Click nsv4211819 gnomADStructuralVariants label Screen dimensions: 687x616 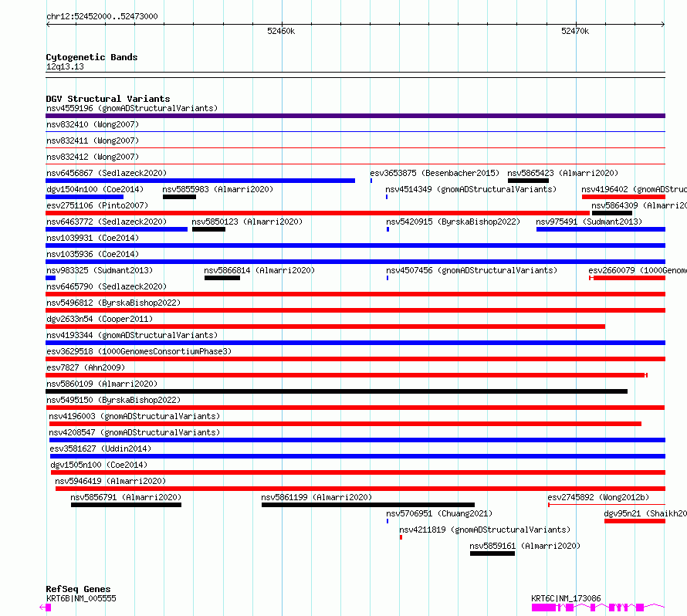pyautogui.click(x=485, y=530)
